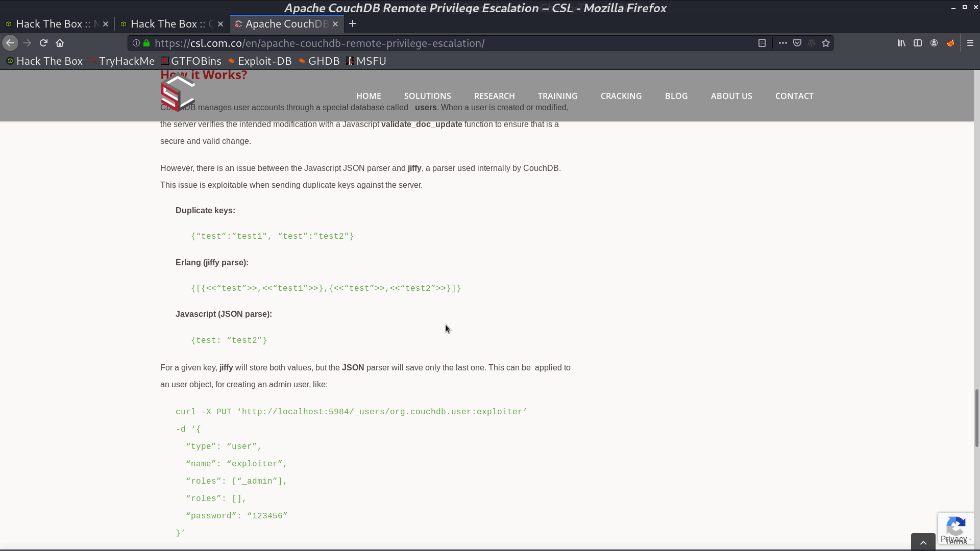Open the GTFOBins bookmark
The image size is (980, 551).
(191, 61)
